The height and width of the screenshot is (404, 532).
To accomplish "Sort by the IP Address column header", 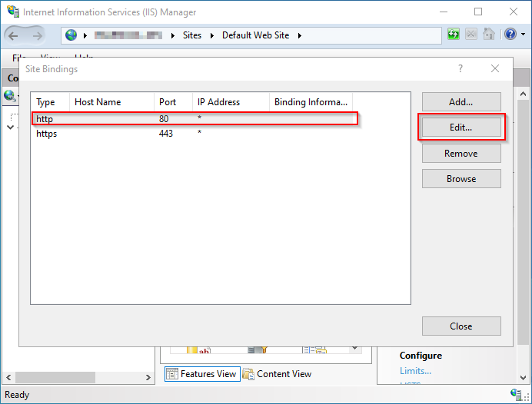I will pos(231,101).
